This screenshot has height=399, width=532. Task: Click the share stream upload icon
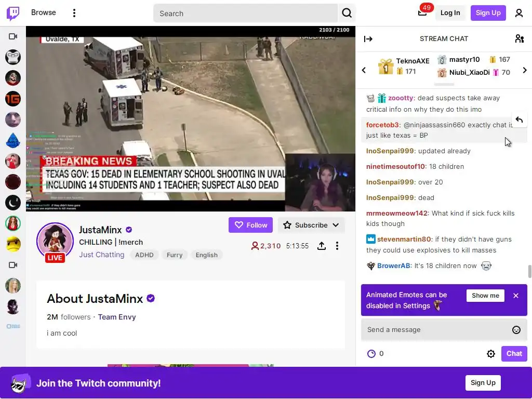click(322, 246)
